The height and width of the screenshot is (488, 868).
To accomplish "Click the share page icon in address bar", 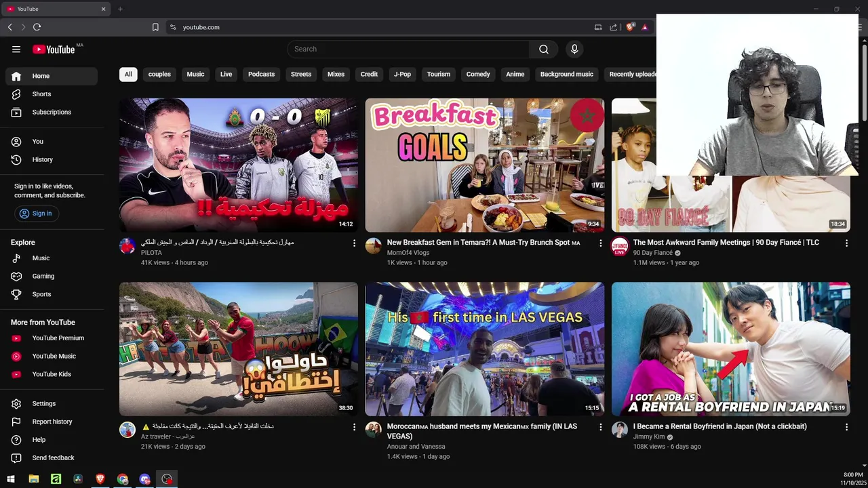I will (x=613, y=27).
